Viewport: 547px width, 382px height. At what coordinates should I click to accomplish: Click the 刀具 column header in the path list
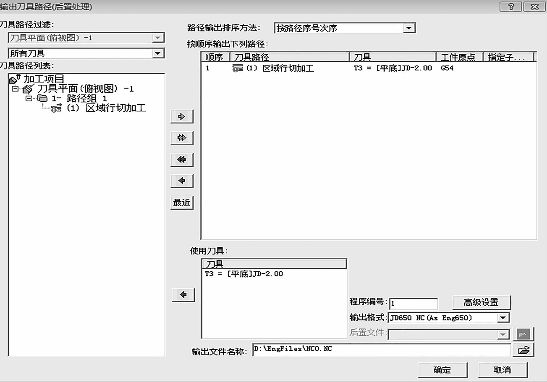[393, 57]
